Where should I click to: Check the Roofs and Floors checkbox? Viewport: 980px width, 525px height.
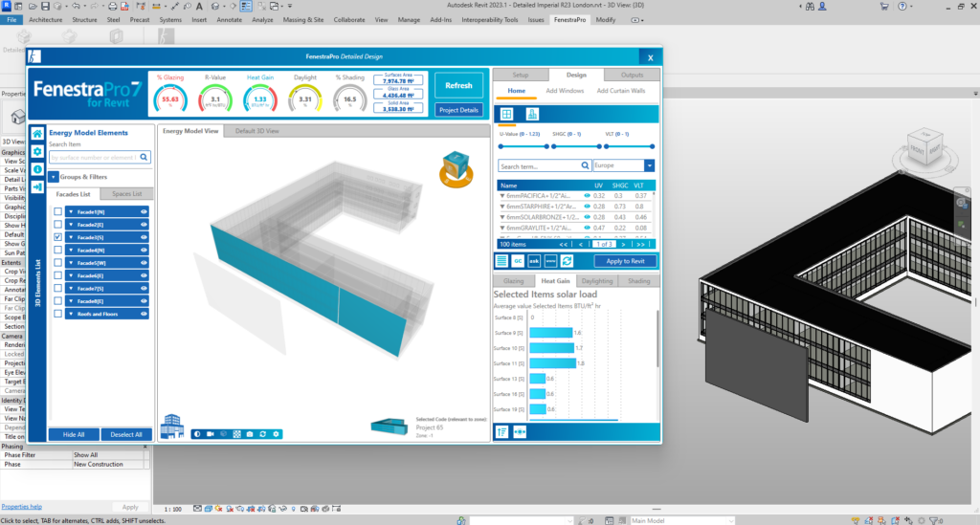(x=58, y=314)
